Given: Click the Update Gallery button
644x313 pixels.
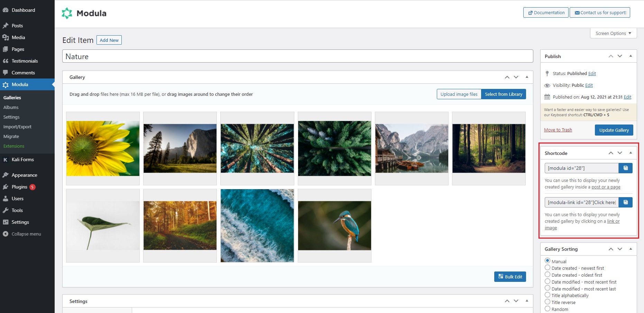Looking at the screenshot, I should point(614,130).
